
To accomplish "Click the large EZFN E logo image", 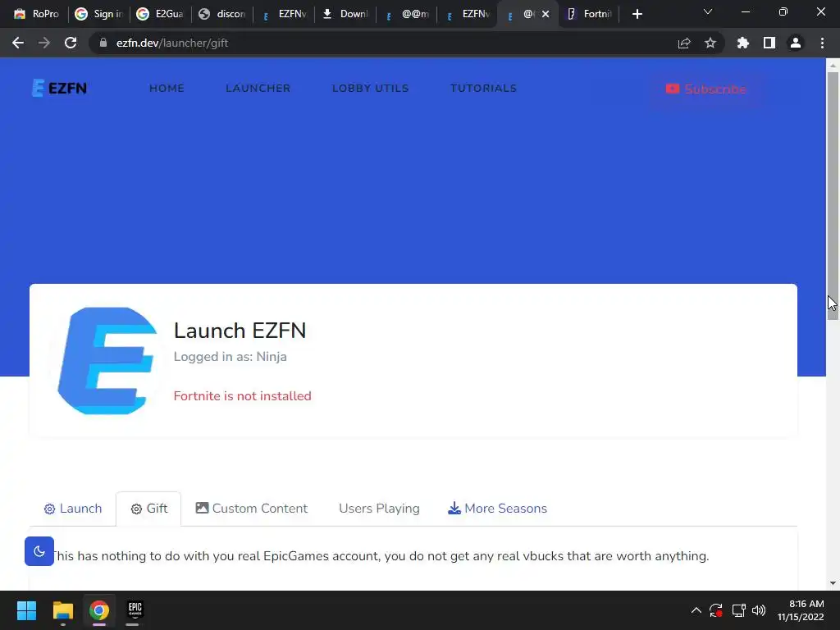I will pyautogui.click(x=107, y=361).
